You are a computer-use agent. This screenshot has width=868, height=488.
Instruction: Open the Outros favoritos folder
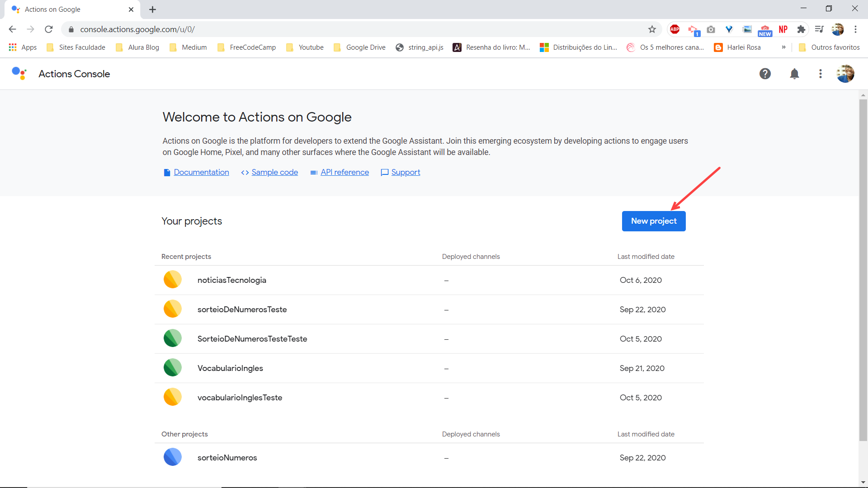pyautogui.click(x=830, y=47)
